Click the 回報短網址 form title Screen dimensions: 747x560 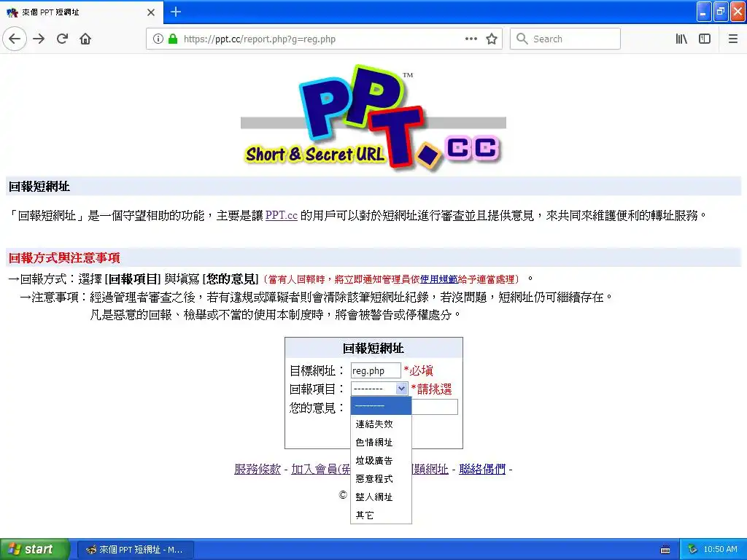pyautogui.click(x=373, y=348)
